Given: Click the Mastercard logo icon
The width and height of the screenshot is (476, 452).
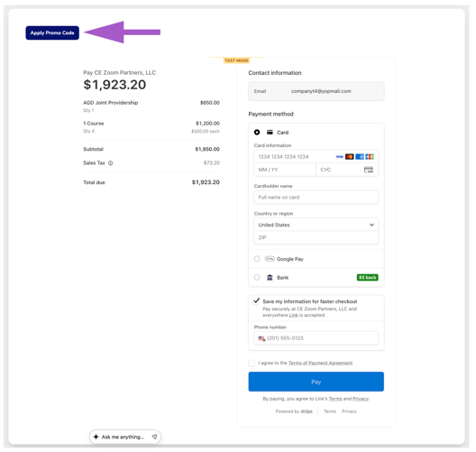Looking at the screenshot, I should [350, 157].
